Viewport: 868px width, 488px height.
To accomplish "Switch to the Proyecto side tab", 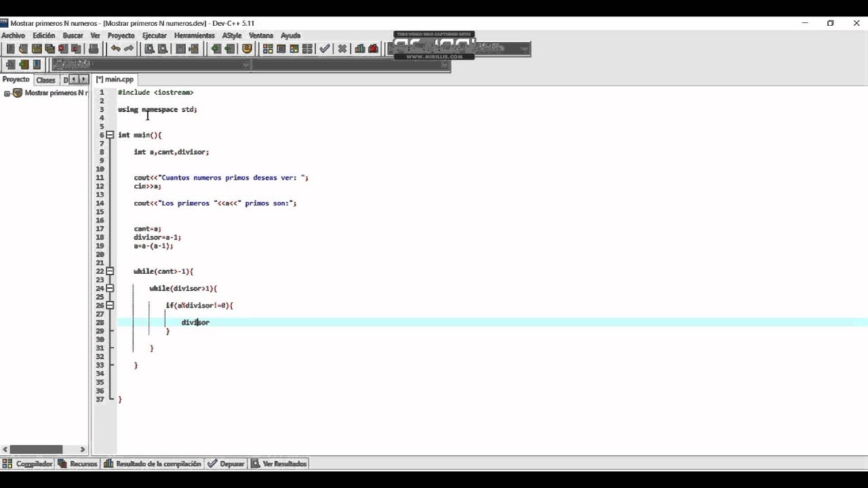I will click(x=16, y=79).
